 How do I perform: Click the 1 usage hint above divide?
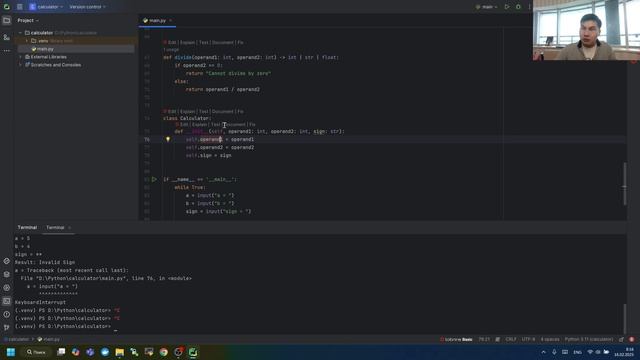click(171, 50)
